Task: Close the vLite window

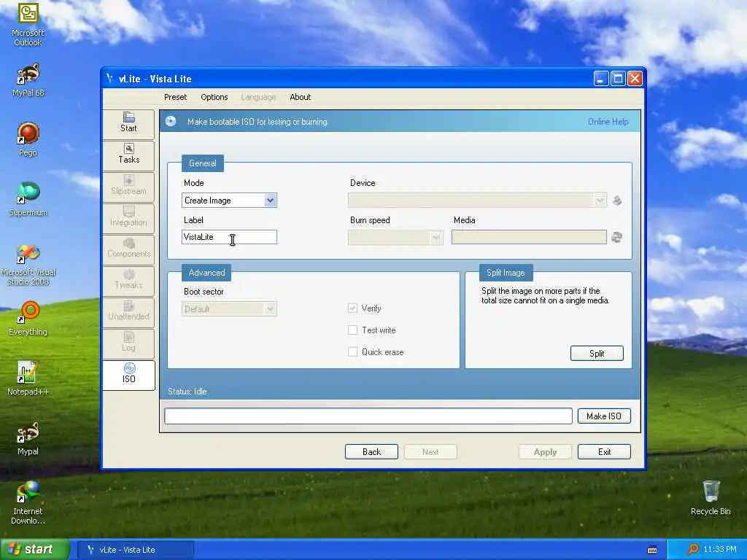Action: pyautogui.click(x=635, y=79)
